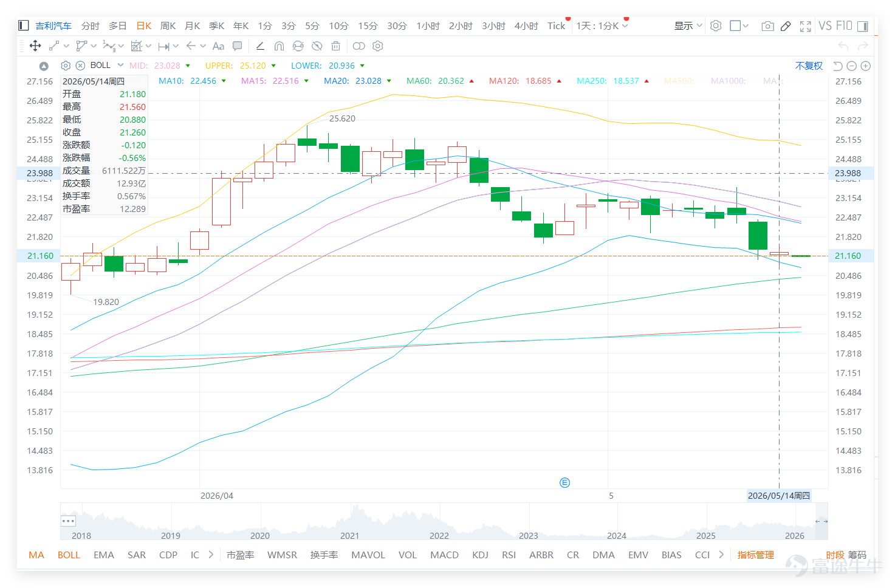Expand wave pattern tool options arrow
895x588 pixels.
[x=121, y=46]
